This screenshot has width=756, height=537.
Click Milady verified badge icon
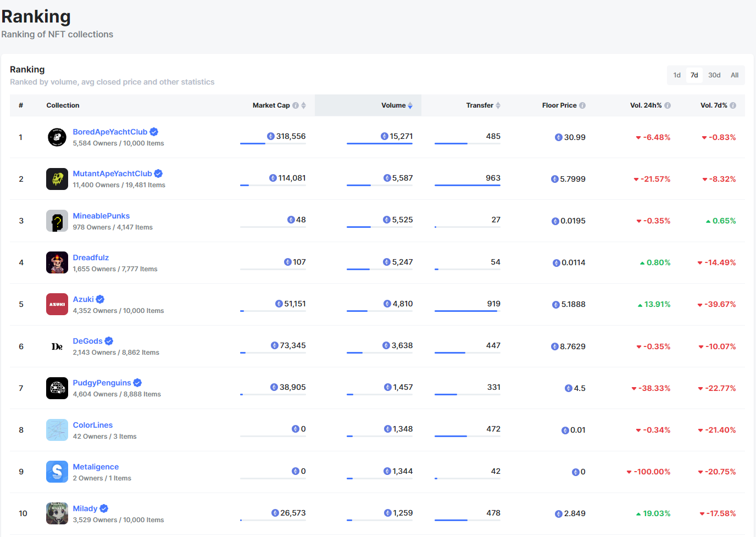click(104, 508)
